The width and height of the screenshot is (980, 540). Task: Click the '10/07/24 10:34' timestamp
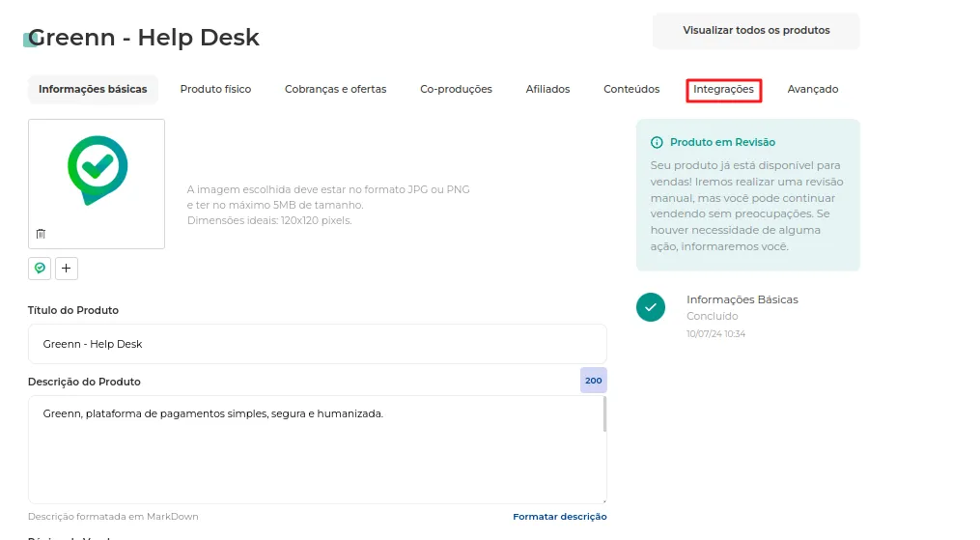[716, 334]
